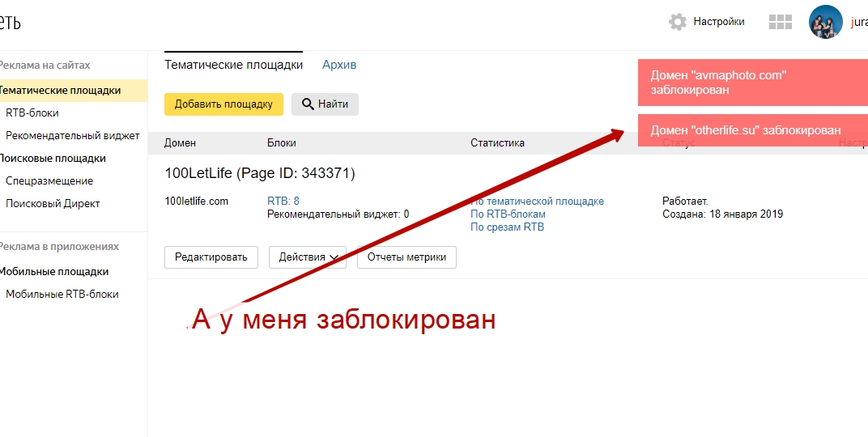The height and width of the screenshot is (437, 868).
Task: Open Спецразмещение in sidebar
Action: [x=49, y=181]
